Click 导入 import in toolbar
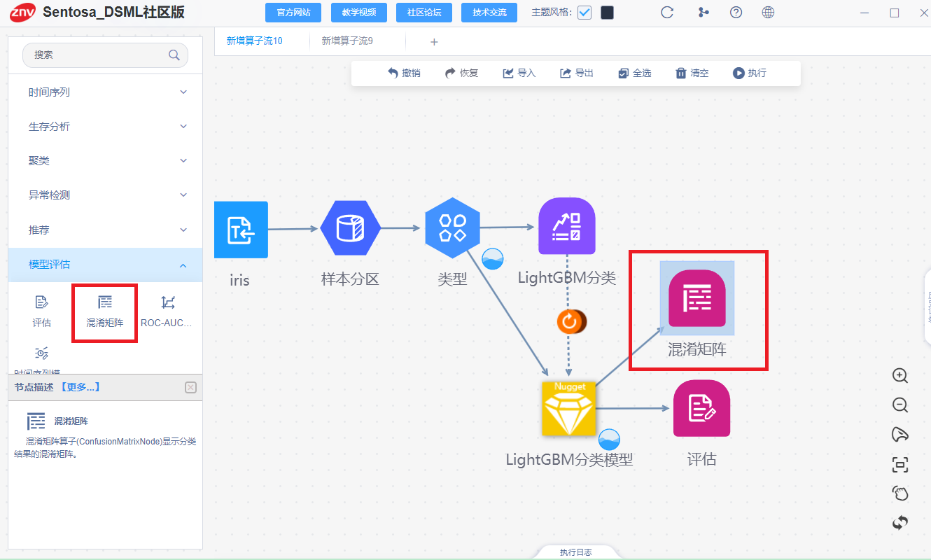Image resolution: width=931 pixels, height=560 pixels. [519, 73]
